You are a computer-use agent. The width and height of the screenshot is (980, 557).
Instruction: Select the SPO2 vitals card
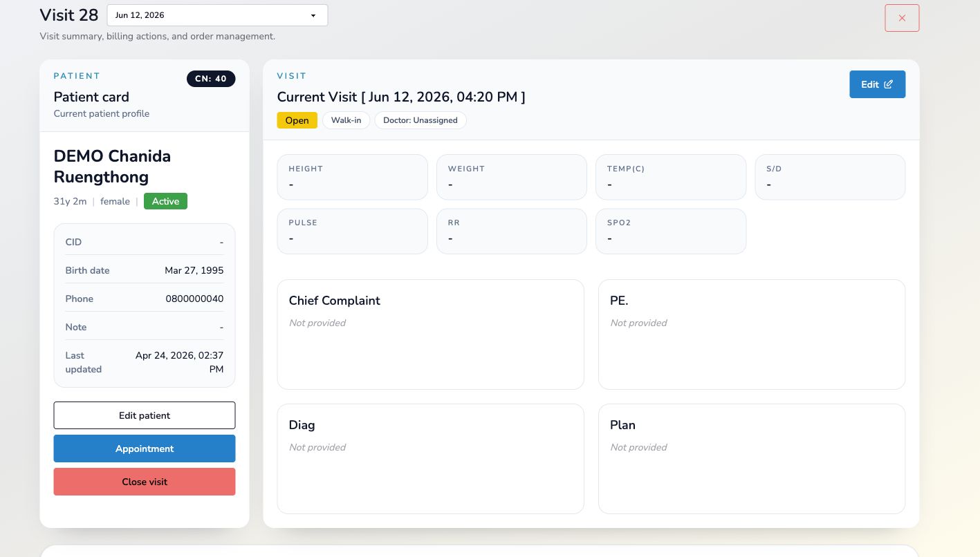click(x=671, y=232)
